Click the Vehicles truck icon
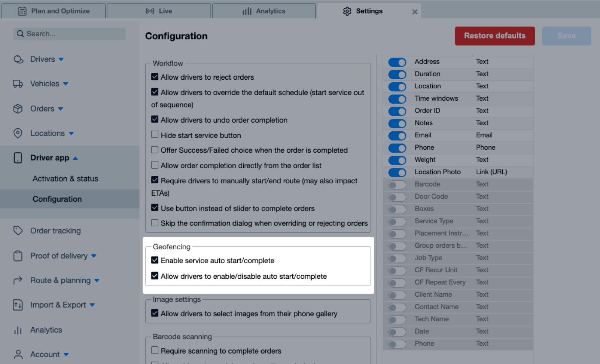The height and width of the screenshot is (364, 600). point(18,84)
